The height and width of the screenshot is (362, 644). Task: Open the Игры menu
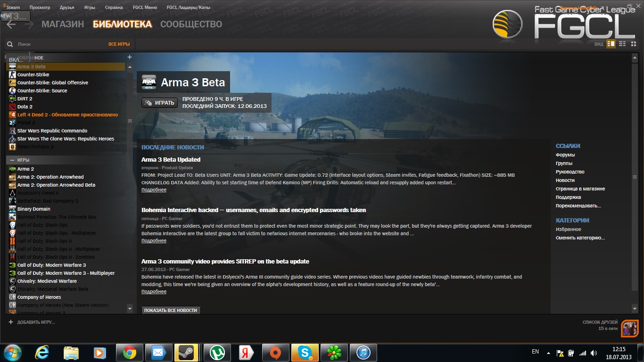tap(90, 8)
